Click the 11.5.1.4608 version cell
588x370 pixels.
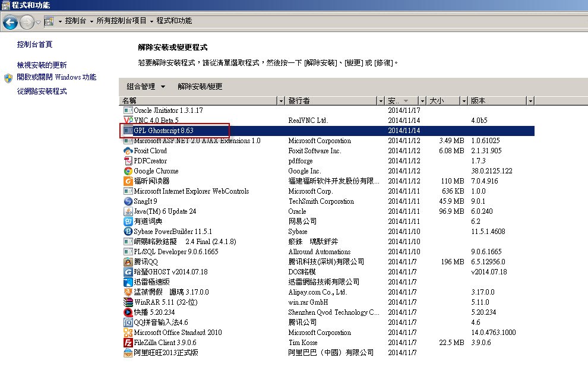click(488, 232)
